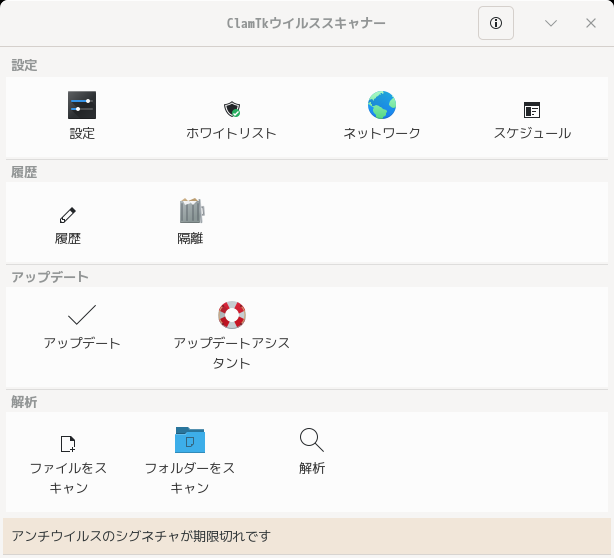The width and height of the screenshot is (614, 558).
Task: Open the 履歴 pencil icon
Action: tap(68, 214)
